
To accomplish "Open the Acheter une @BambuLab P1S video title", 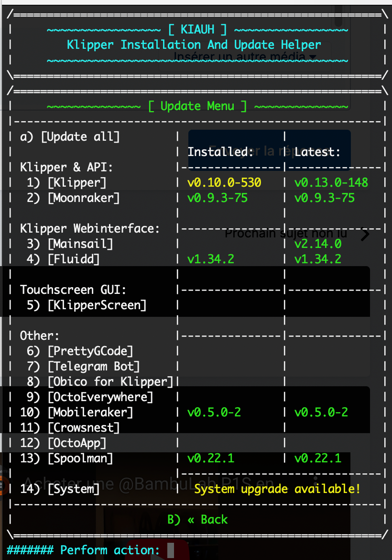I will [x=148, y=484].
